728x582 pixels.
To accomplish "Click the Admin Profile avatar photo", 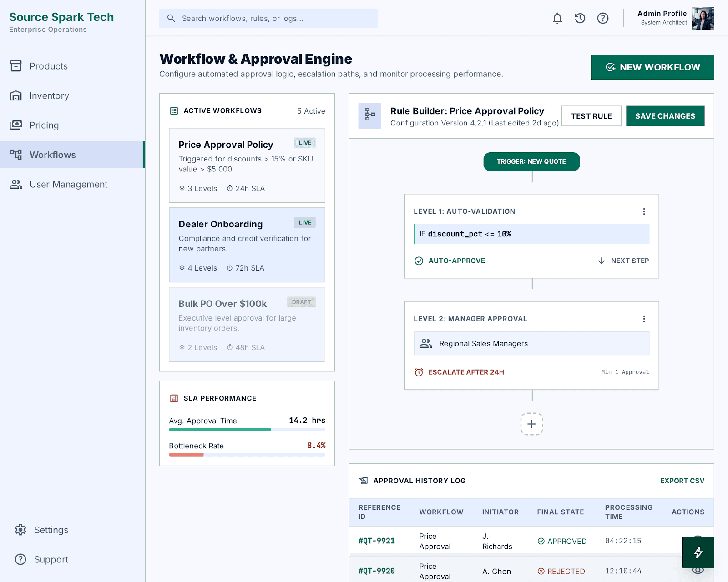I will tap(703, 18).
